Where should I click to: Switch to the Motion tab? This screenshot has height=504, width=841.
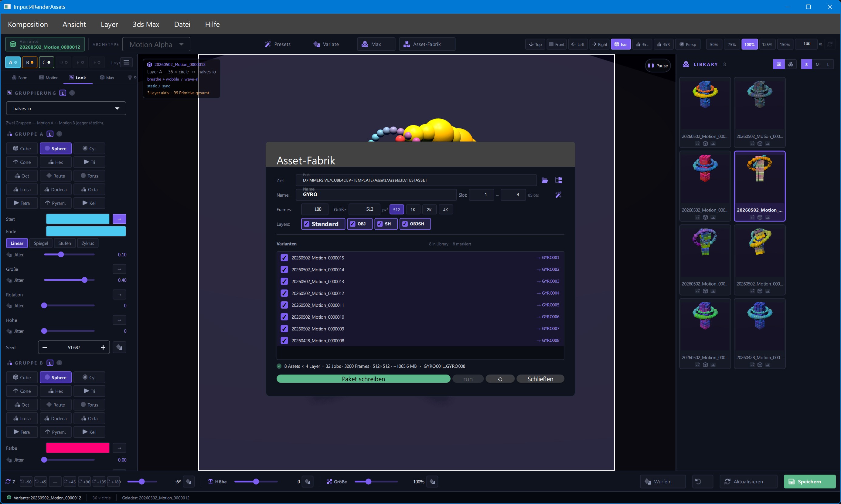pos(49,77)
